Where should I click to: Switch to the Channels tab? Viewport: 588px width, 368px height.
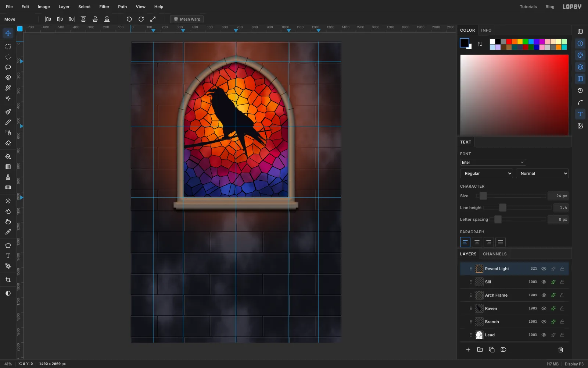495,254
